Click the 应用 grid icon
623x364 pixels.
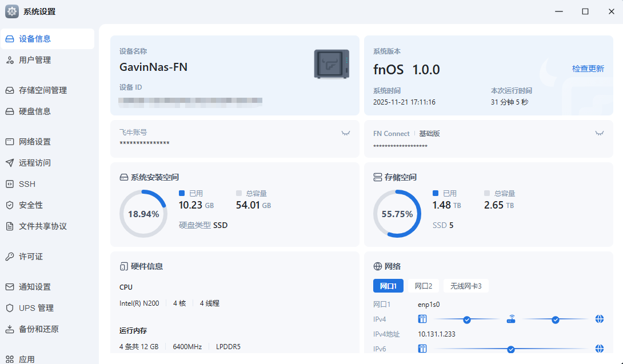[10, 359]
